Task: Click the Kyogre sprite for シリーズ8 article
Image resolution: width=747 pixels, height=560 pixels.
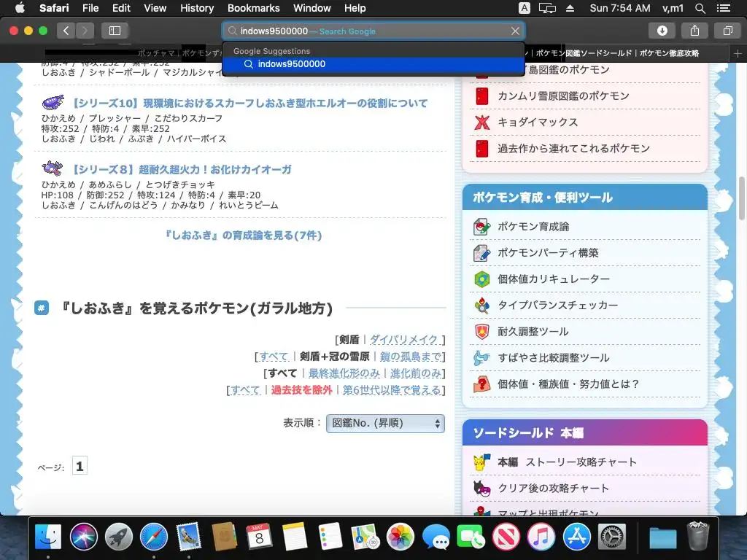Action: click(52, 168)
